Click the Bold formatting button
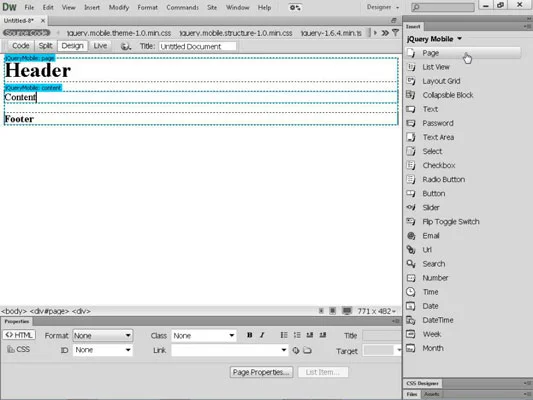This screenshot has width=533, height=400. point(250,335)
